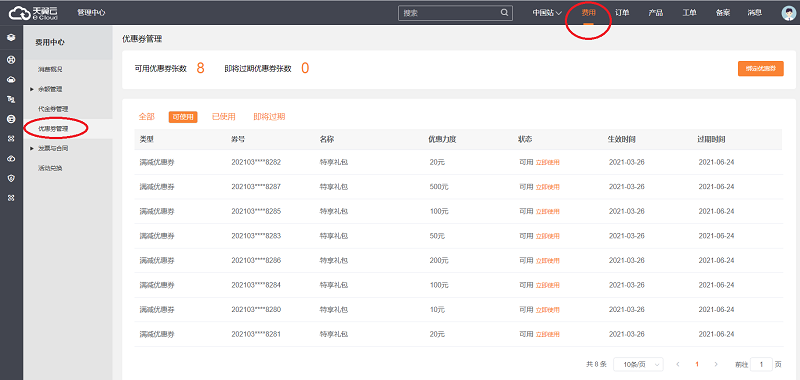Viewport: 800px width, 380px height.
Task: Click the cube icon atop the dark sidebar
Action: click(11, 38)
